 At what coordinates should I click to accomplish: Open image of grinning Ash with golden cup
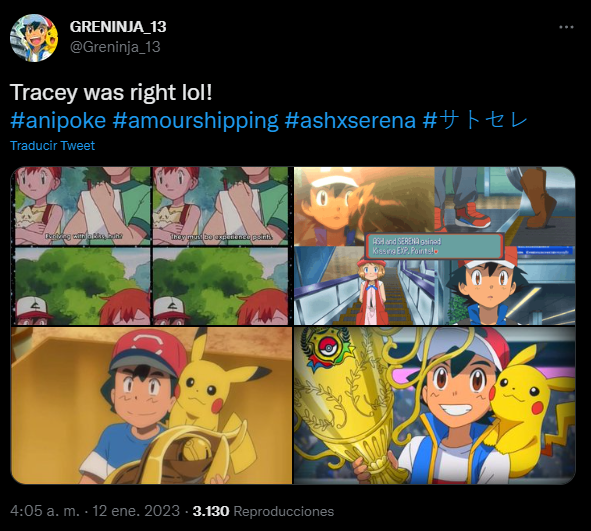coord(435,406)
